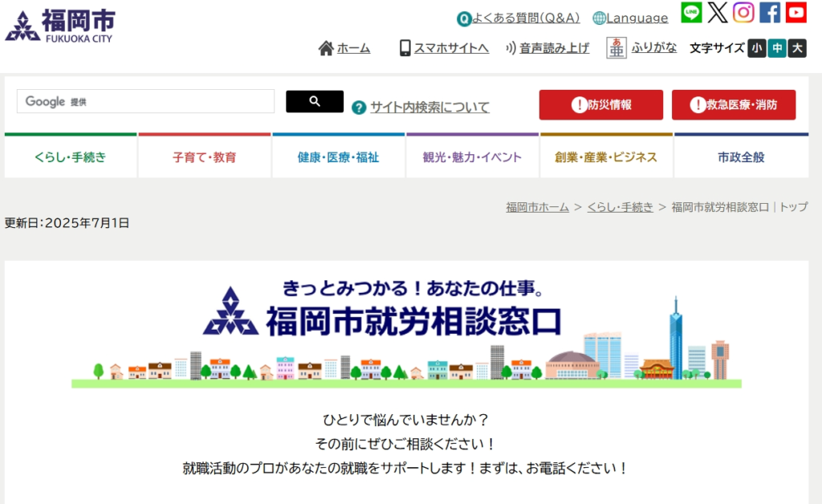
Task: Open the X (Twitter) social icon
Action: tap(718, 13)
